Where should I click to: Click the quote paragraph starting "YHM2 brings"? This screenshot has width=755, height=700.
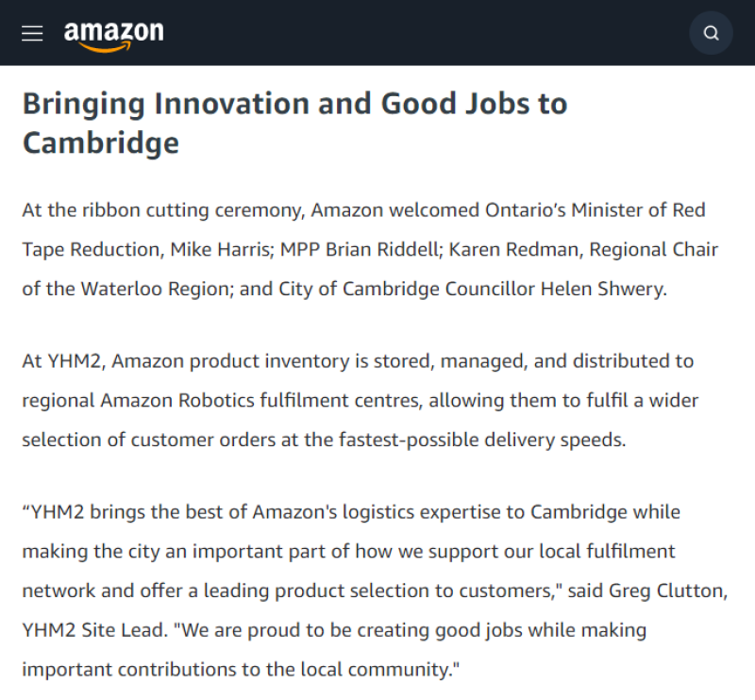(x=349, y=591)
